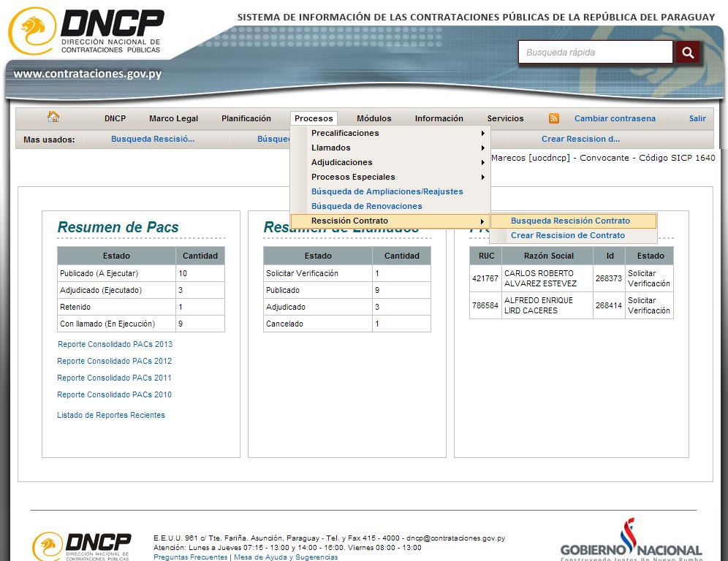Open the Información menu
The width and height of the screenshot is (728, 561).
tap(439, 118)
